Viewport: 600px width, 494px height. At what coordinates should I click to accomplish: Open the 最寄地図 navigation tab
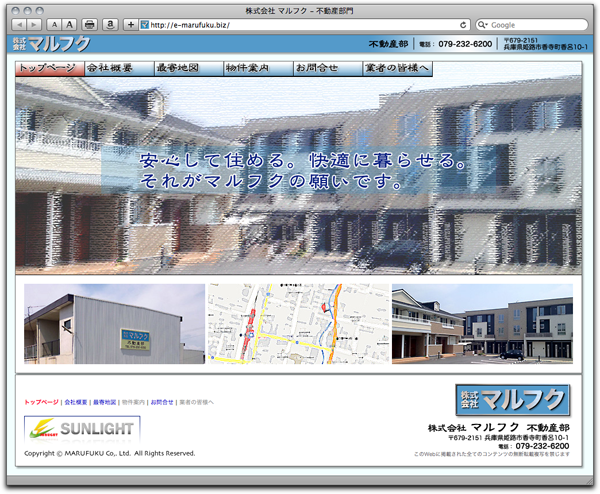click(189, 68)
